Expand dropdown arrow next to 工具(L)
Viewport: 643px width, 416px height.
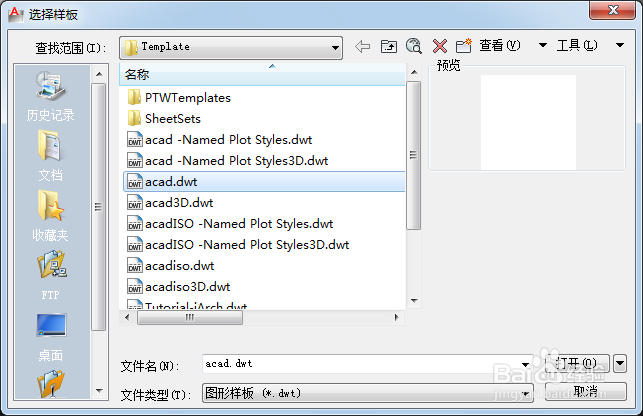tap(620, 45)
